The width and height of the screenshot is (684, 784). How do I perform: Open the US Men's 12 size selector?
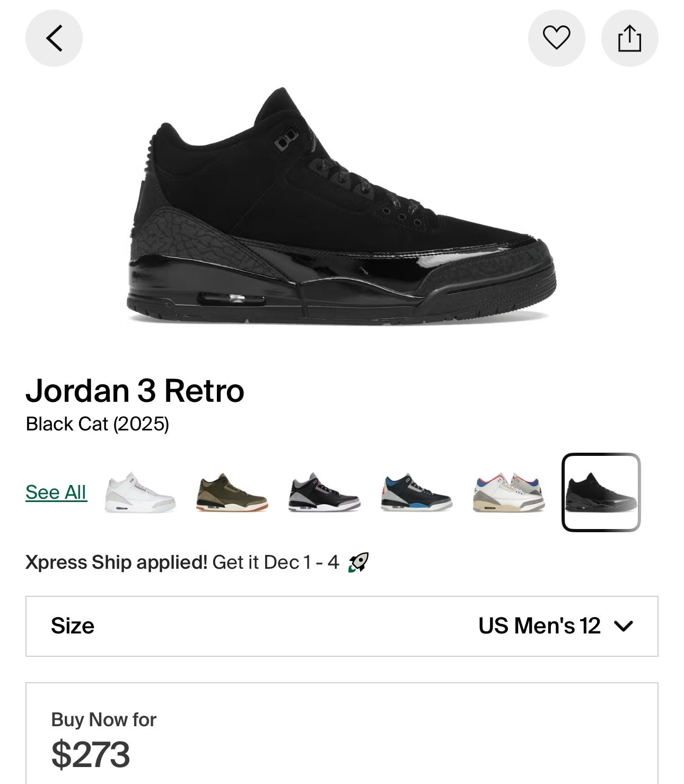(539, 626)
